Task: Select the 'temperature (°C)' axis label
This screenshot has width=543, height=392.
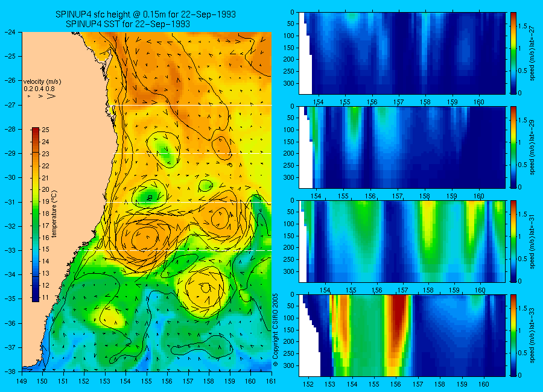Action: pos(54,214)
